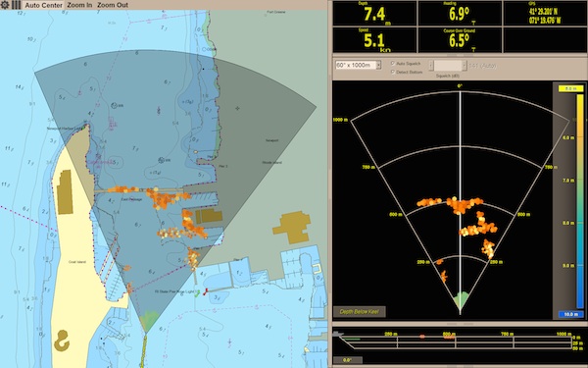Screen dimensions: 588x368
Task: Select the red flag marker near State Pier
Action: tap(205, 291)
